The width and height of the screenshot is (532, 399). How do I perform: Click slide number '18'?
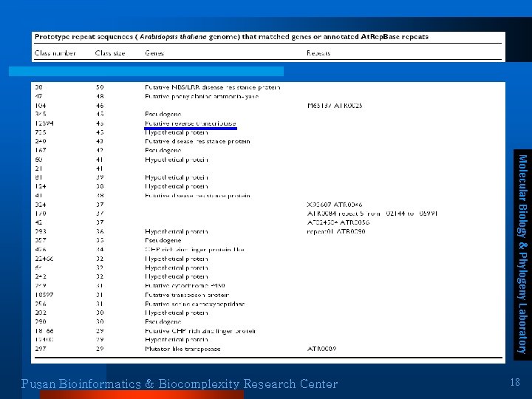coord(515,383)
